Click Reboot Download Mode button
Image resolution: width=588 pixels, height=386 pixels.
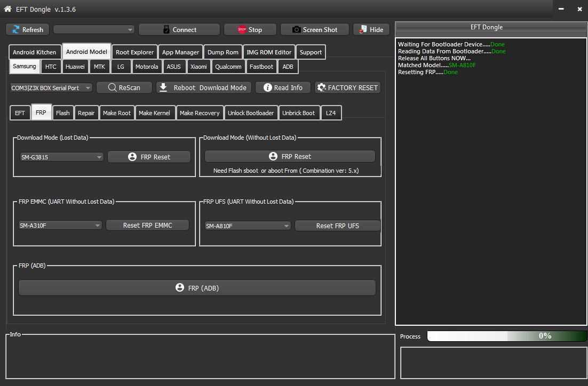204,87
